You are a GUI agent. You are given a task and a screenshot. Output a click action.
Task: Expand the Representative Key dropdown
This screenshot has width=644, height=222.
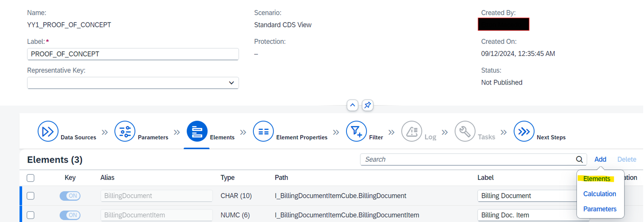(133, 83)
